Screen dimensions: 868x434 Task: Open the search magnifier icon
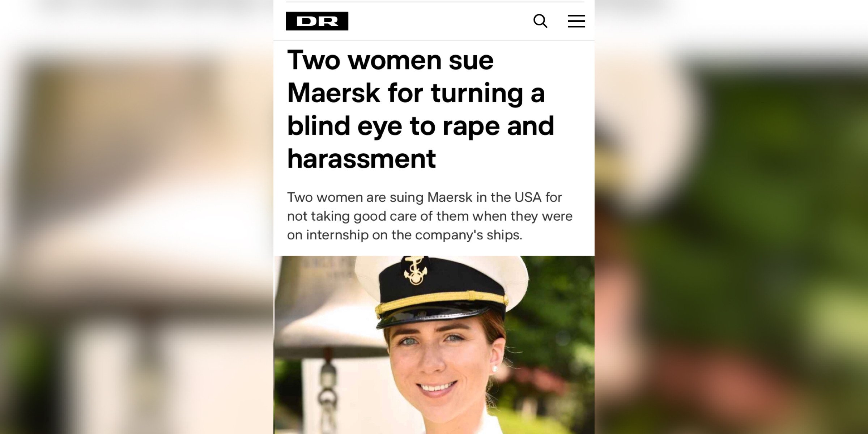[x=540, y=21]
